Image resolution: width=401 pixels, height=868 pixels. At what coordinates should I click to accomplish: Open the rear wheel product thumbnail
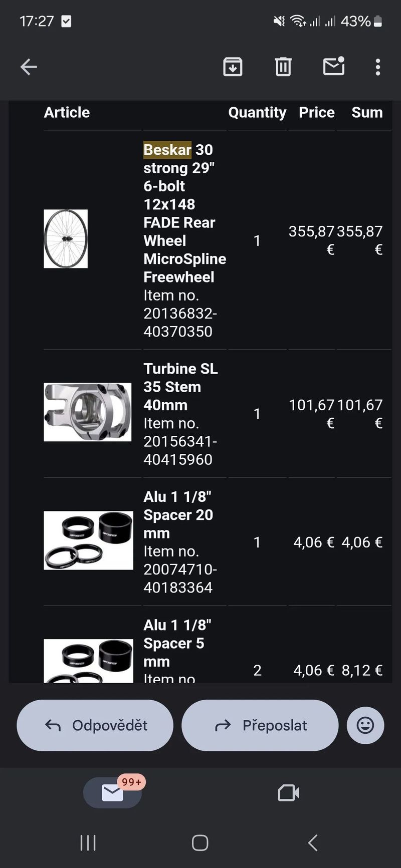(66, 239)
